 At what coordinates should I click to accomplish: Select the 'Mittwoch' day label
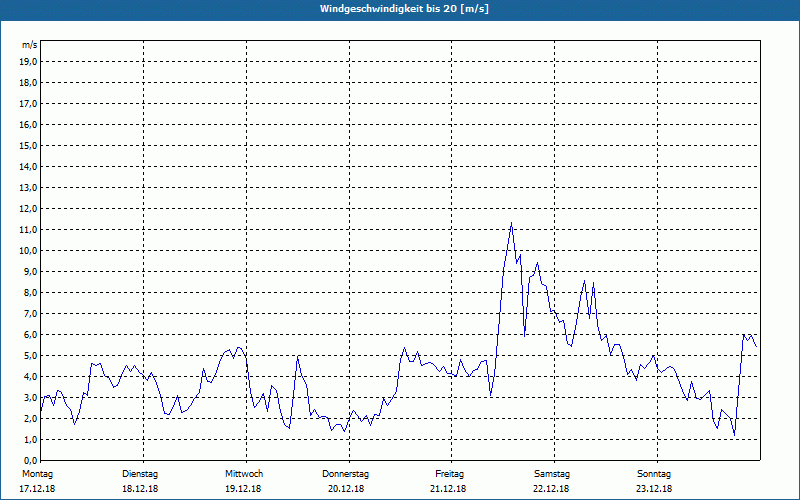(244, 474)
